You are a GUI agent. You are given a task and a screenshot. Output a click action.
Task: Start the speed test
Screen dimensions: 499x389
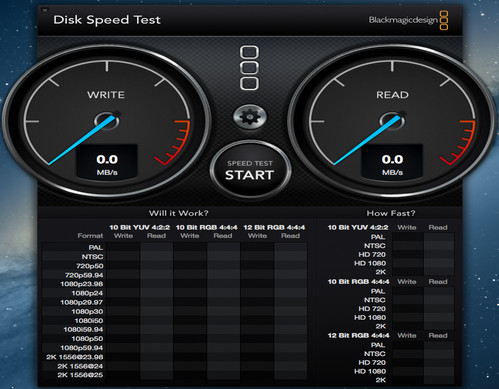250,170
